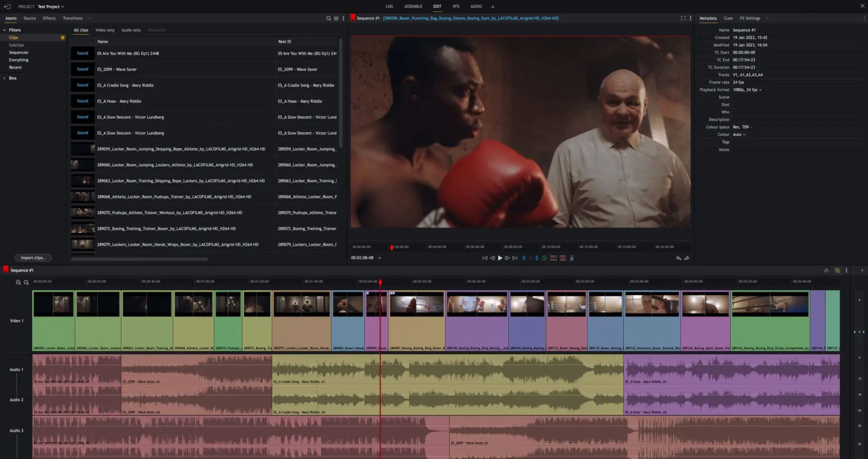
Task: Select the Audio only clip filter
Action: 131,30
